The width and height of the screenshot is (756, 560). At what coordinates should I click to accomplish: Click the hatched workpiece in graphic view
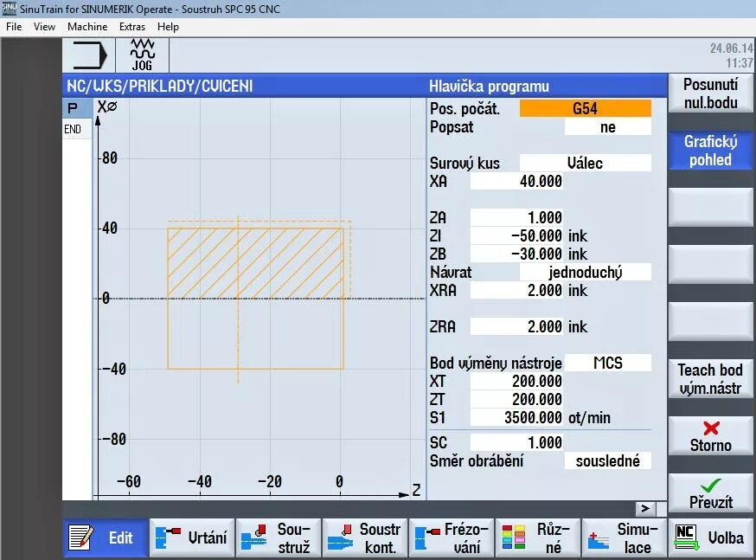[x=255, y=263]
